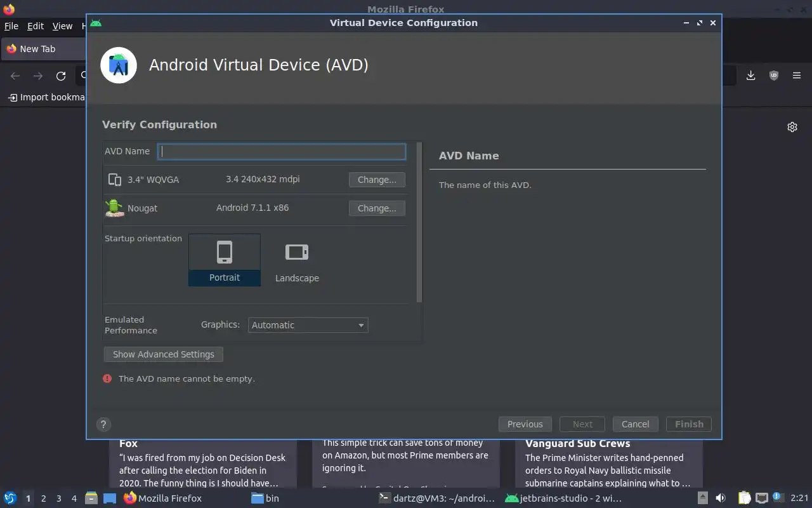Select Portrait startup orientation

(x=225, y=260)
